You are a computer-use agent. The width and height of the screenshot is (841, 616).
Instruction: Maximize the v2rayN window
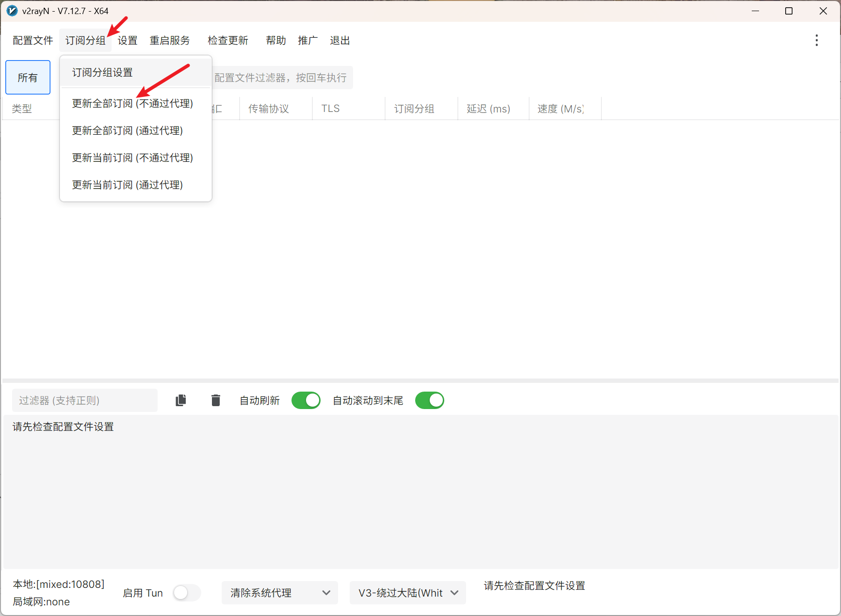coord(789,11)
